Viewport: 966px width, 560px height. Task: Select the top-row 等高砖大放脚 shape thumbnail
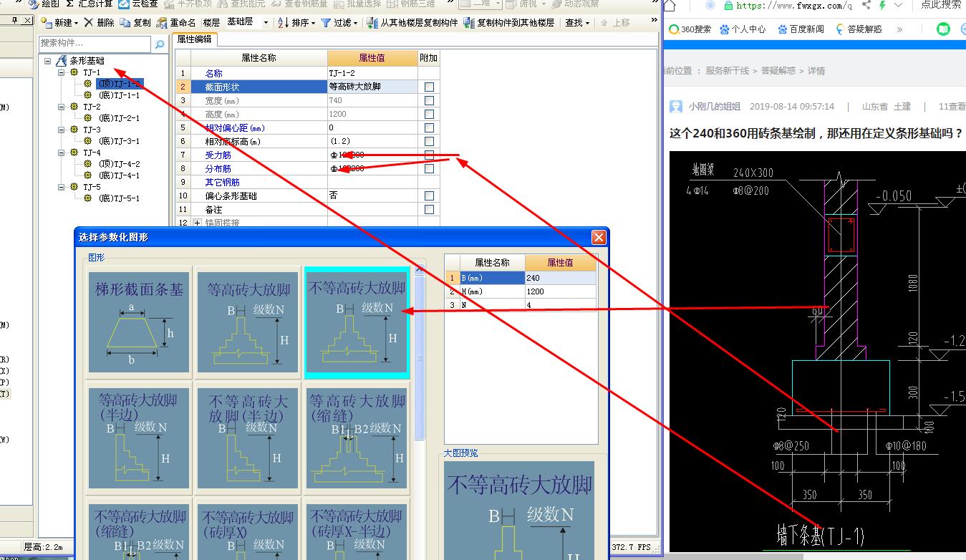click(x=248, y=322)
